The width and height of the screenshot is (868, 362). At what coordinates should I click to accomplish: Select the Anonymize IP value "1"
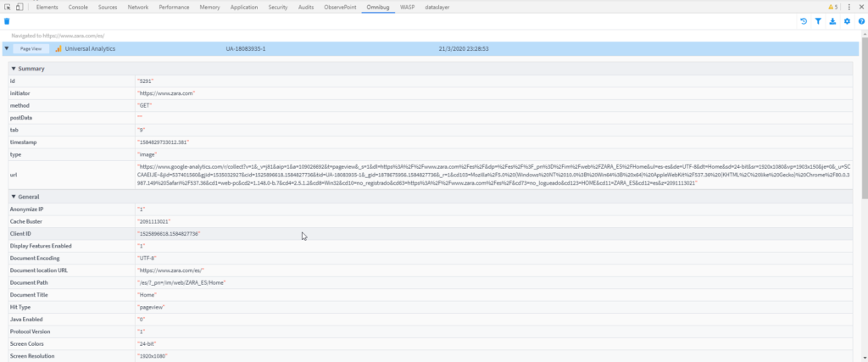(x=142, y=209)
